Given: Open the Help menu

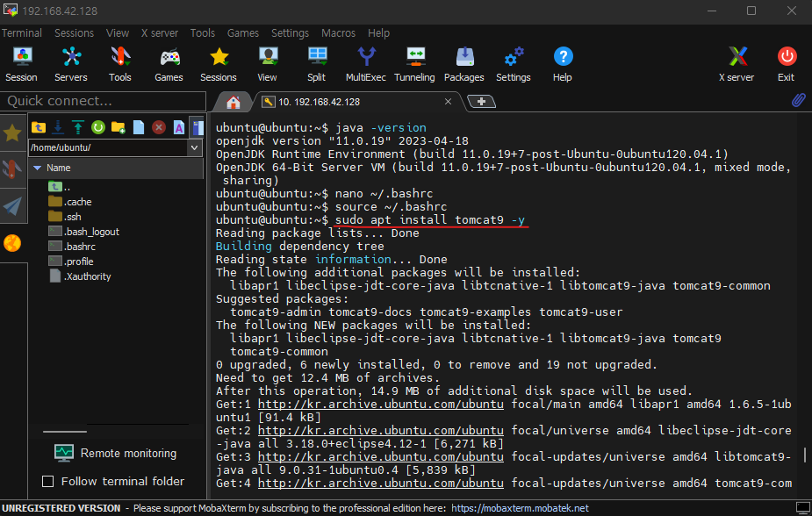Looking at the screenshot, I should (378, 33).
